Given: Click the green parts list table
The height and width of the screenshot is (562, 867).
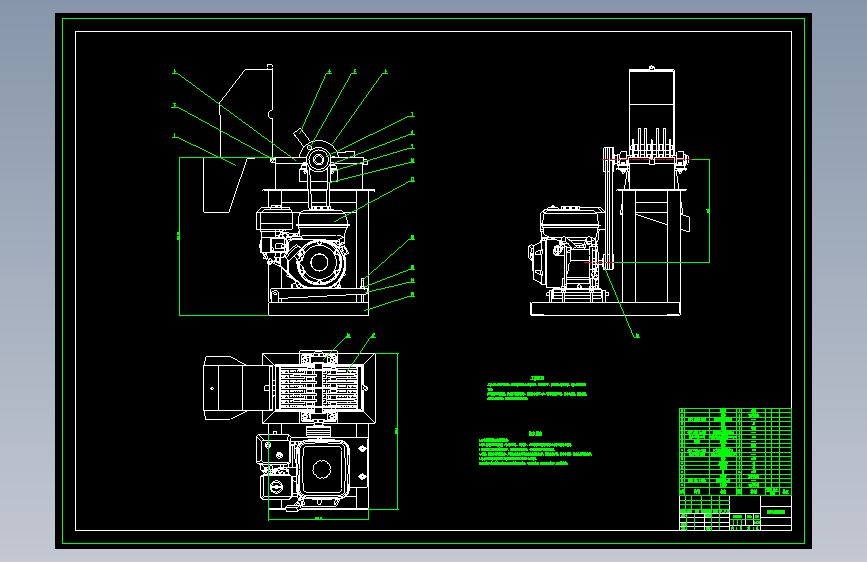Looking at the screenshot, I should [735, 452].
